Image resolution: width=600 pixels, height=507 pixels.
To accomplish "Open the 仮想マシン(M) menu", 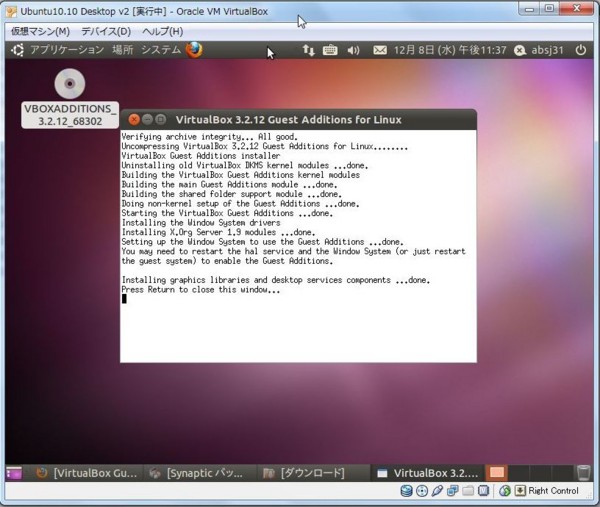I will 40,31.
